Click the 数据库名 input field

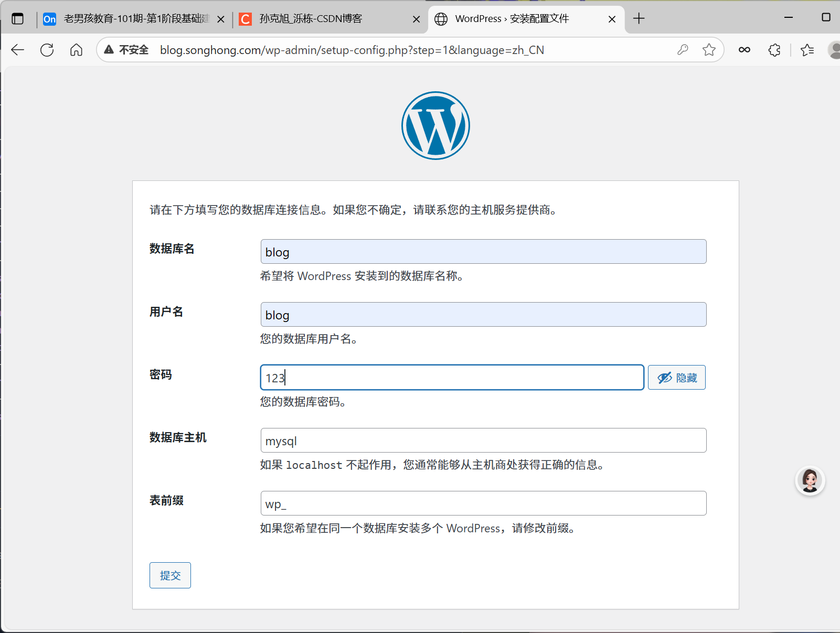[483, 252]
